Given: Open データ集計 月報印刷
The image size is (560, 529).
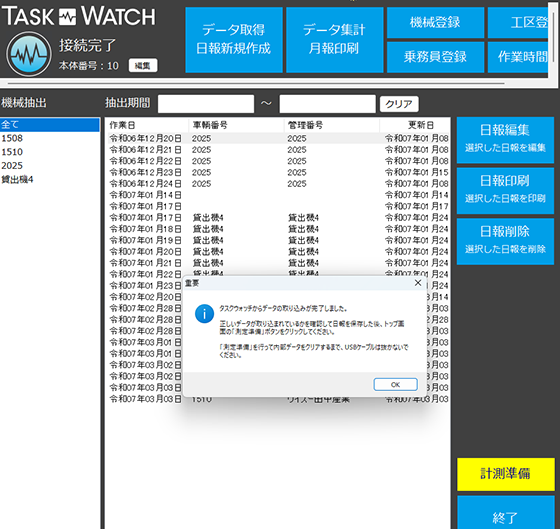Looking at the screenshot, I should tap(334, 40).
